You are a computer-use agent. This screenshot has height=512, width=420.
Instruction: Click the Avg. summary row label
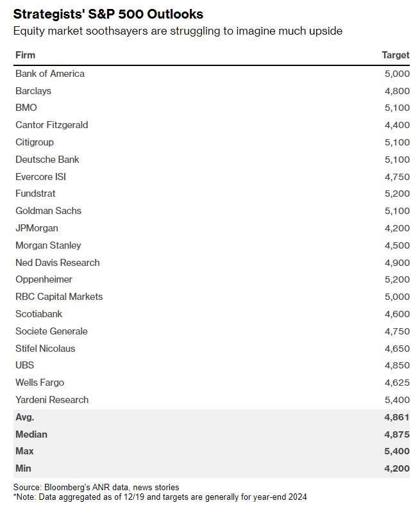(25, 417)
